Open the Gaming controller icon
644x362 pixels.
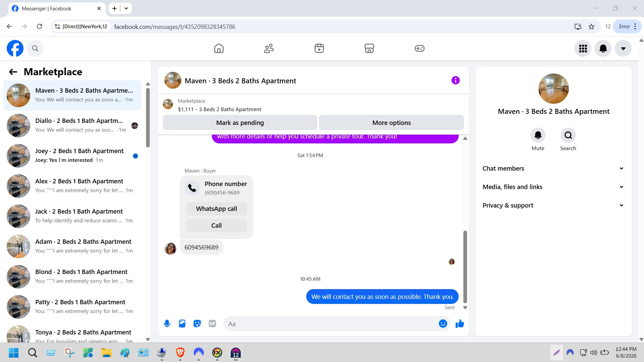coord(420,48)
